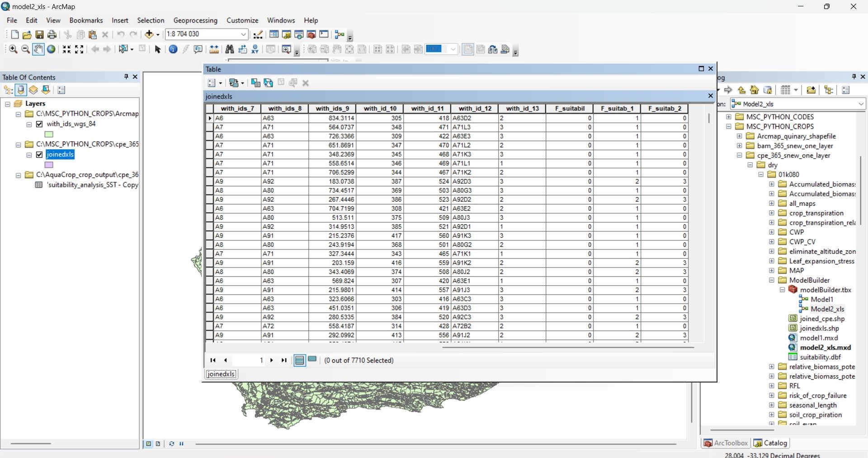Clear selected records with the X icon
This screenshot has width=868, height=458.
coord(306,83)
